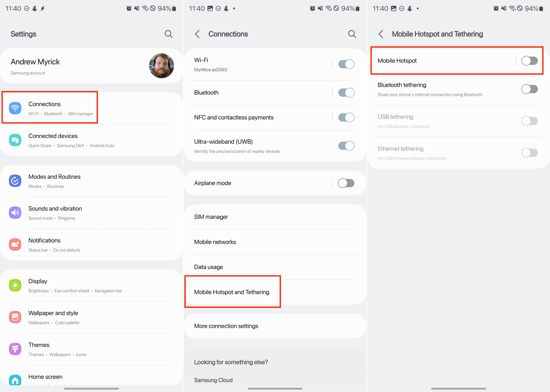Turn on the Mobile Hotspot switch
The height and width of the screenshot is (392, 550).
coord(529,61)
